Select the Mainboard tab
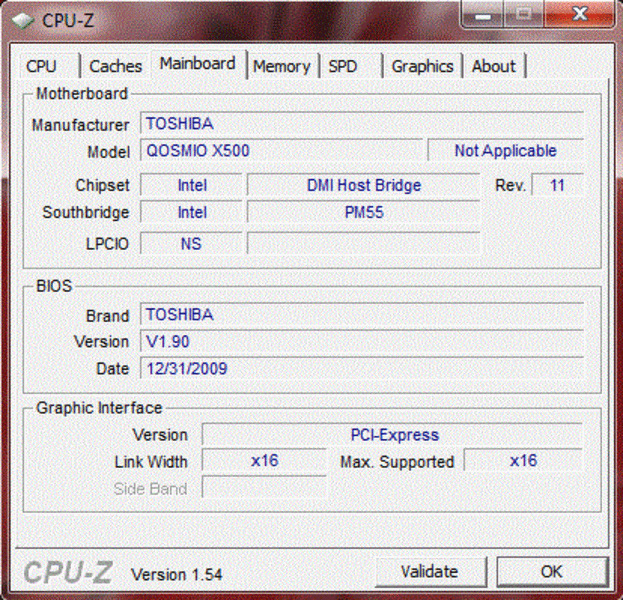Viewport: 623px width, 600px height. [197, 64]
